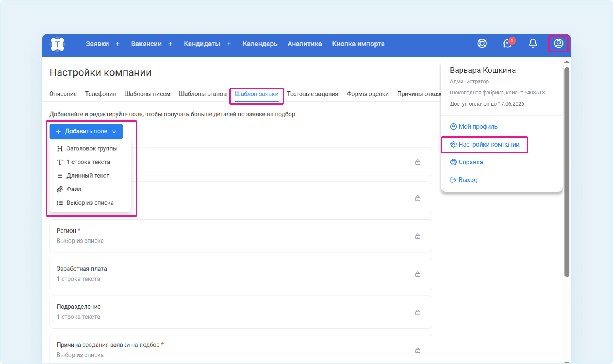The image size is (613, 364).
Task: Click the user profile avatar icon
Action: 558,44
